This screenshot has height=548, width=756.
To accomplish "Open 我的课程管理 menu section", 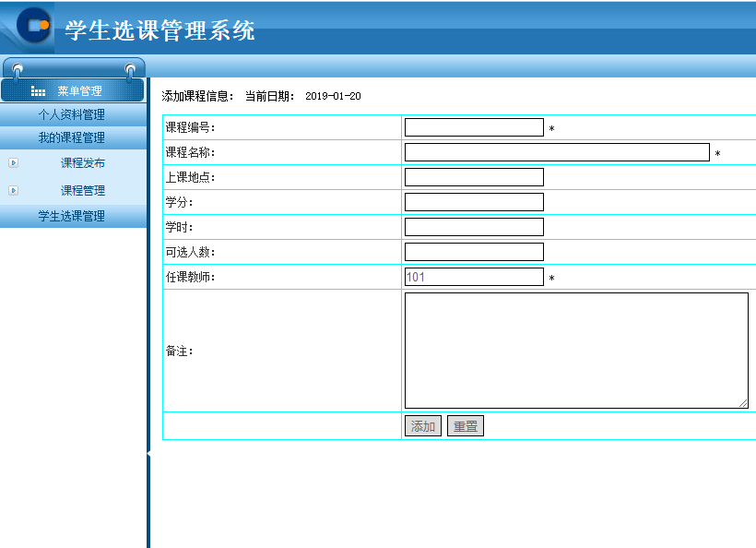I will tap(72, 138).
